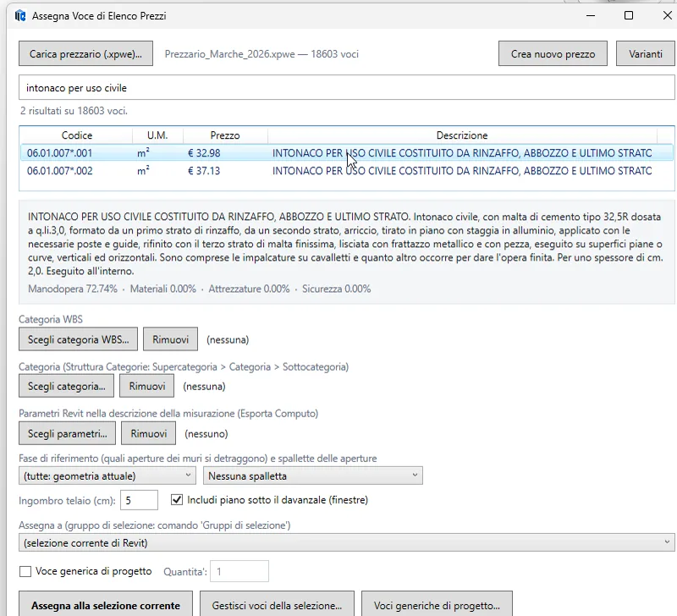Maximize the Assegna Voce di Elenco Prezzi window
Viewport: 677px width, 616px height.
[629, 15]
